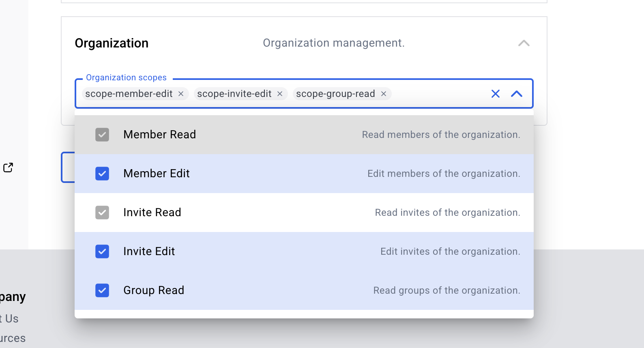Collapse the Organization section panel
644x348 pixels.
pyautogui.click(x=524, y=43)
